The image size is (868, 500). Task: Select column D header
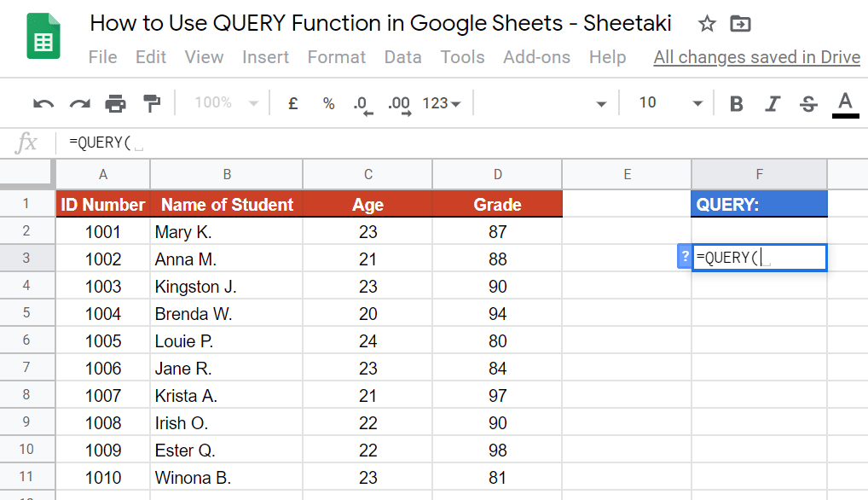pyautogui.click(x=497, y=175)
